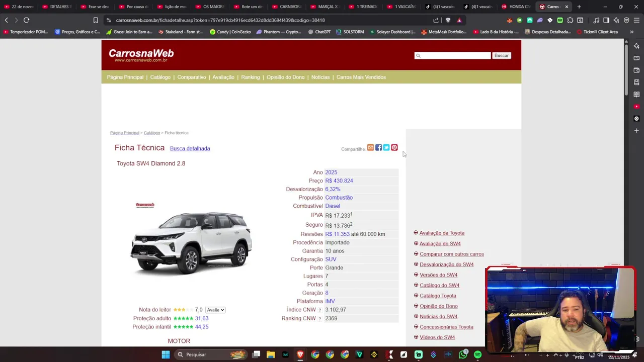The width and height of the screenshot is (644, 362).
Task: Open Task View icon in taskbar
Action: [x=256, y=354]
